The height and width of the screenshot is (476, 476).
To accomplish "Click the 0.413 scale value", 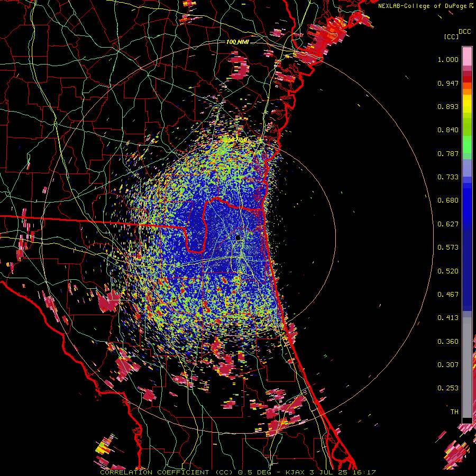I will (448, 318).
